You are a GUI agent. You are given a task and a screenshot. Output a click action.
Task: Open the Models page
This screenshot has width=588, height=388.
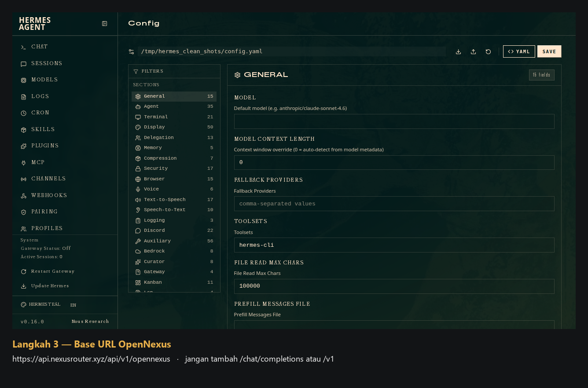point(65,80)
